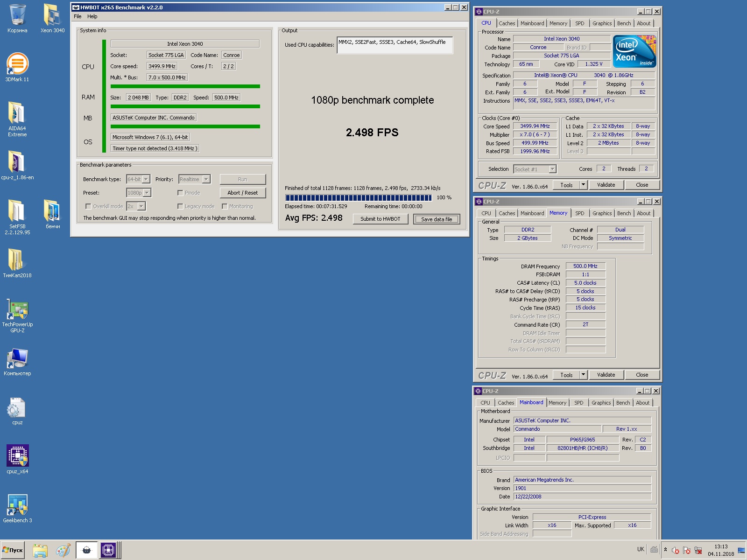Show hidden tray icons arrow
The width and height of the screenshot is (747, 560).
tap(666, 550)
